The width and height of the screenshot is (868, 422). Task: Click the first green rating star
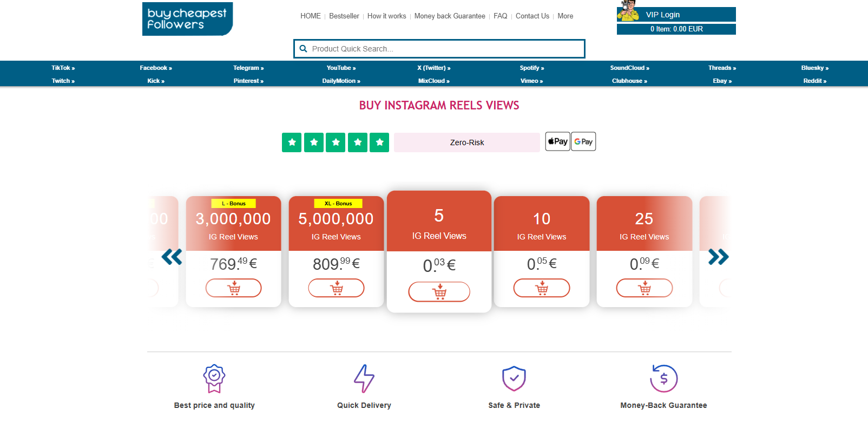(x=292, y=142)
